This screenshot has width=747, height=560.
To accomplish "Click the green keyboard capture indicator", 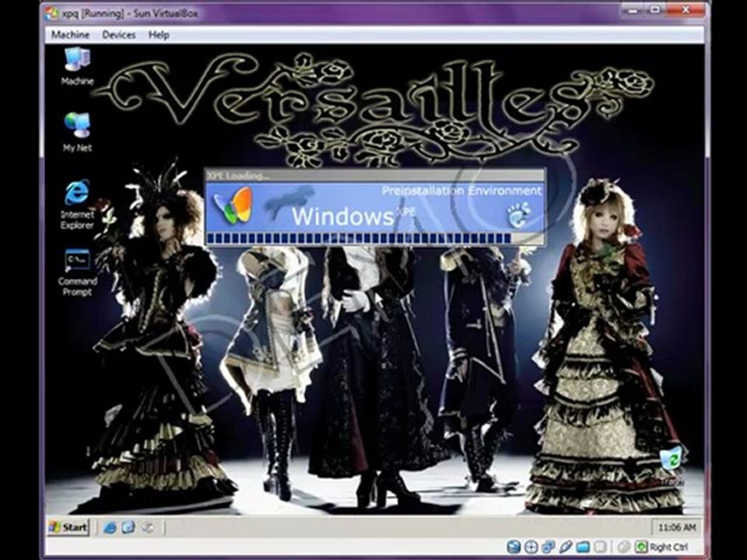I will click(x=641, y=547).
